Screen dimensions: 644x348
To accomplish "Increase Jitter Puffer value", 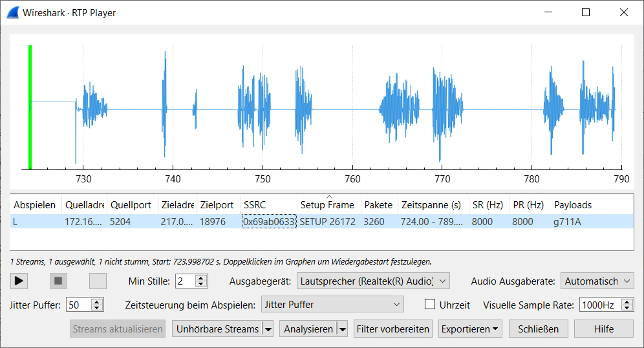I will click(96, 302).
